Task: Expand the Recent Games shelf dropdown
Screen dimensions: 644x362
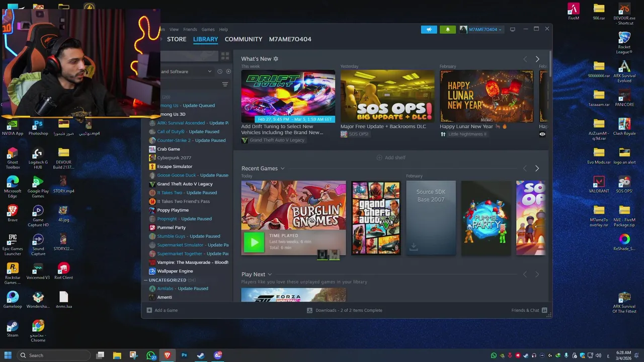Action: click(282, 168)
